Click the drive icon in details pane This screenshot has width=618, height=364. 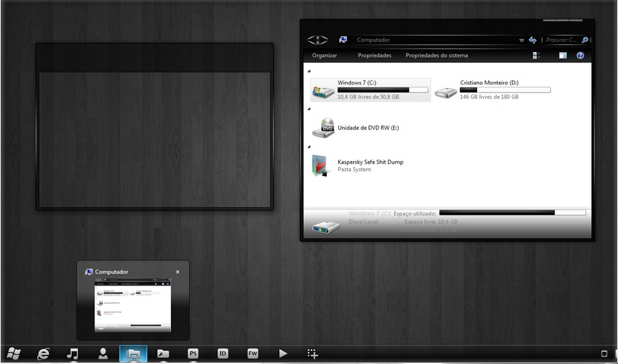325,227
